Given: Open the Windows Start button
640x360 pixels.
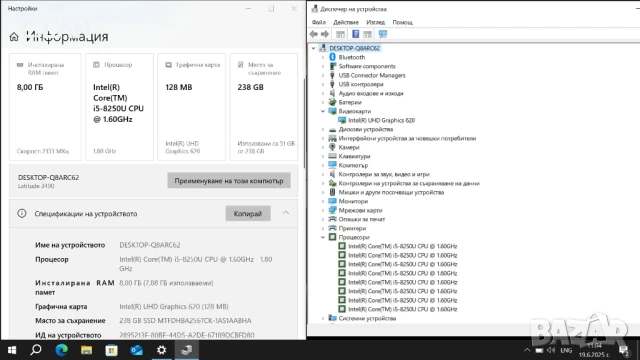Looking at the screenshot, I should click(12, 350).
